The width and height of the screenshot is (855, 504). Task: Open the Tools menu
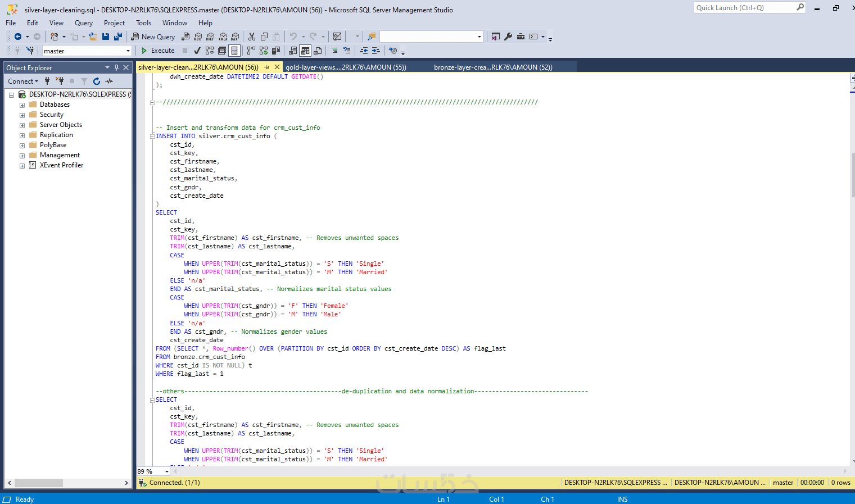(143, 23)
